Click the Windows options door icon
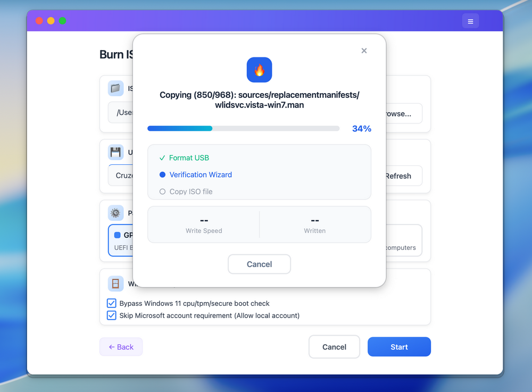The width and height of the screenshot is (532, 392). pos(115,283)
